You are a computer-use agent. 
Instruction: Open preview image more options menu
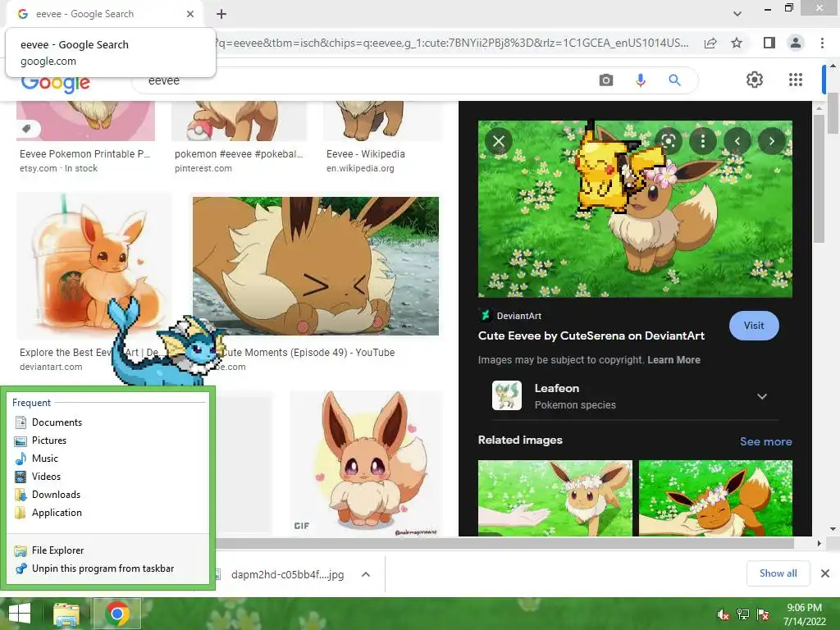pos(703,141)
